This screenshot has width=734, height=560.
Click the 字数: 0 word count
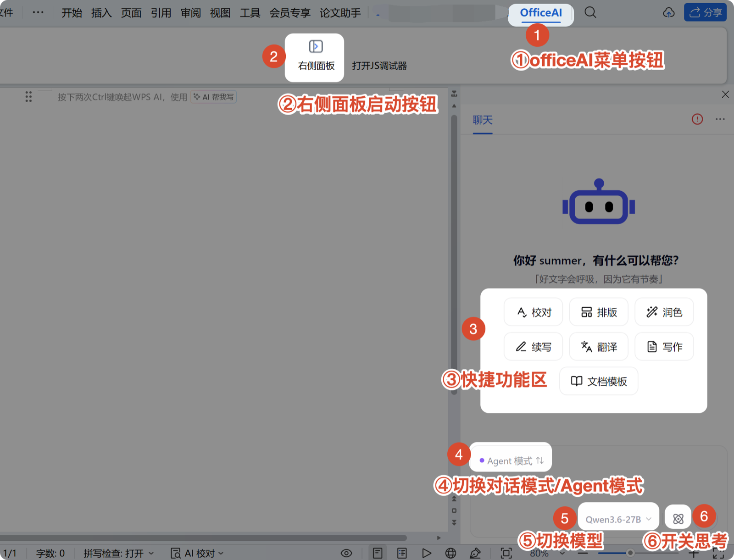(x=50, y=553)
